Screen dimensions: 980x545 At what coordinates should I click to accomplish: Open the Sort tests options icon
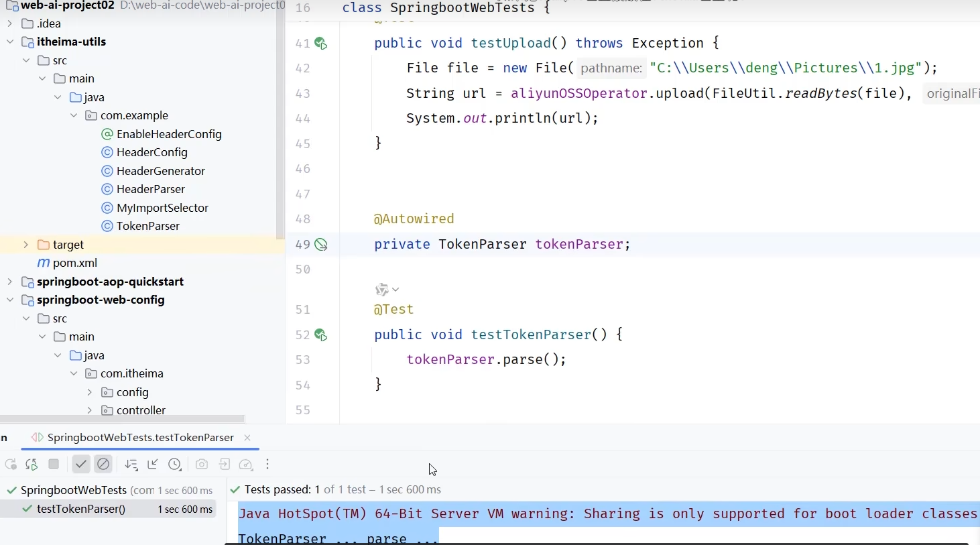pos(131,464)
